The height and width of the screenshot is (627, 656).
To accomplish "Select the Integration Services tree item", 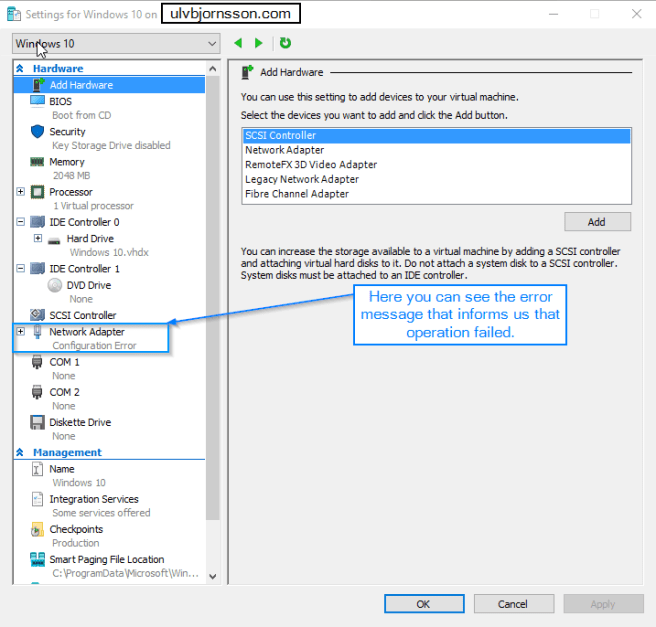I will click(x=94, y=499).
